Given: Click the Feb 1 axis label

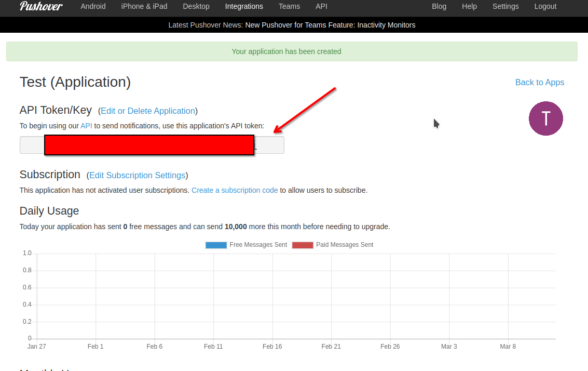Looking at the screenshot, I should point(95,347).
